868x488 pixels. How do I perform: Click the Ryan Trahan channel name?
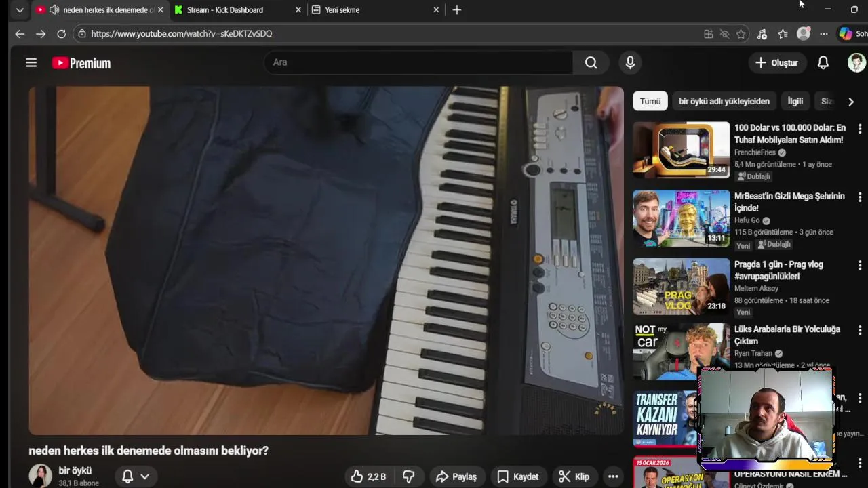[x=753, y=353]
